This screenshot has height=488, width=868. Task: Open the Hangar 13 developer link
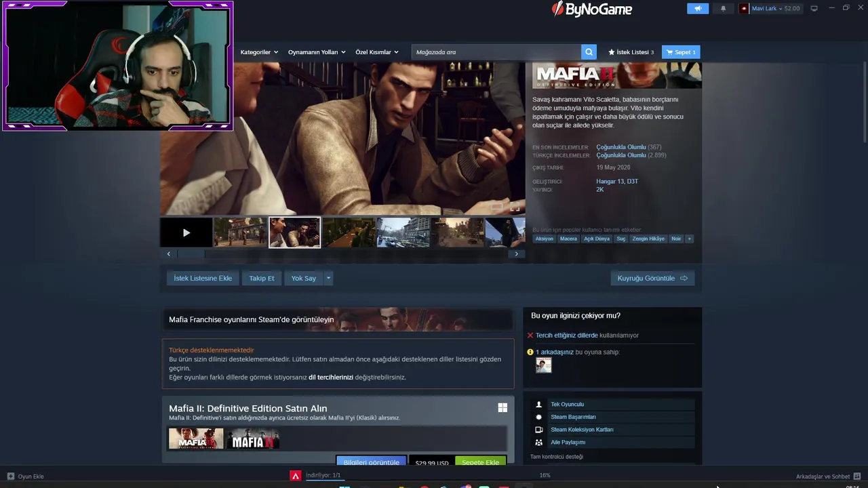[x=609, y=182]
